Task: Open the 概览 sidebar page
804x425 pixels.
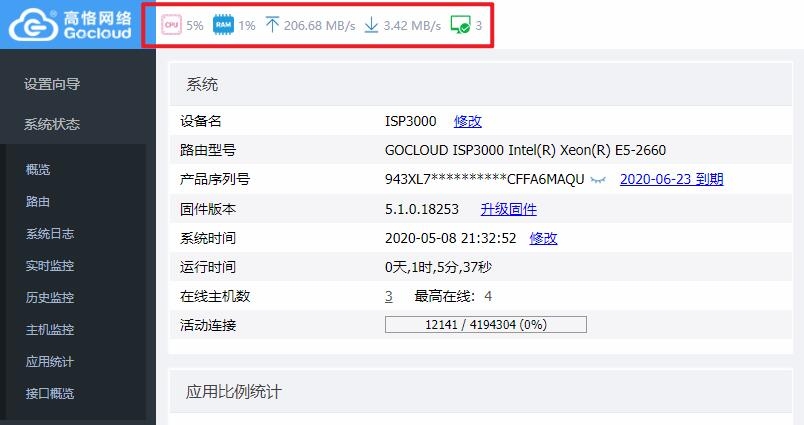Action: pyautogui.click(x=38, y=169)
